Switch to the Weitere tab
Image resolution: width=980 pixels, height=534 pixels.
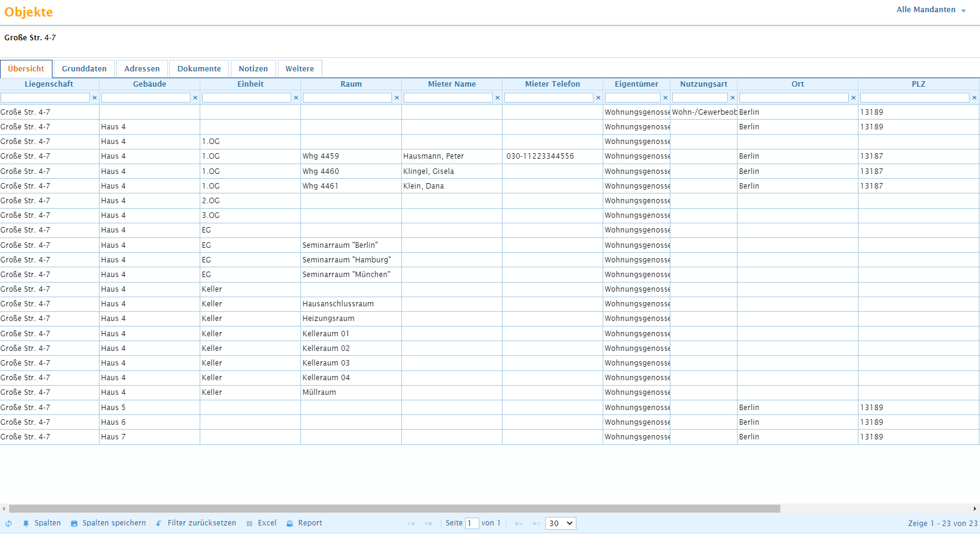click(300, 69)
